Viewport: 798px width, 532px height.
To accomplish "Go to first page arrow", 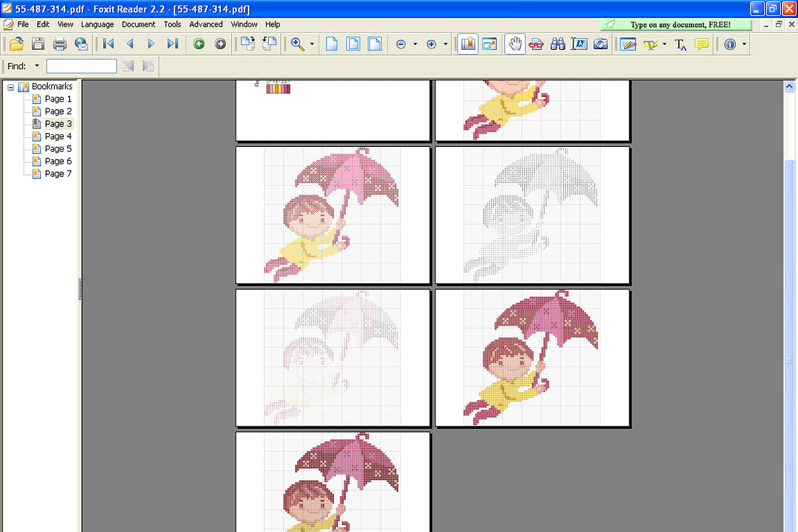I will pos(109,44).
